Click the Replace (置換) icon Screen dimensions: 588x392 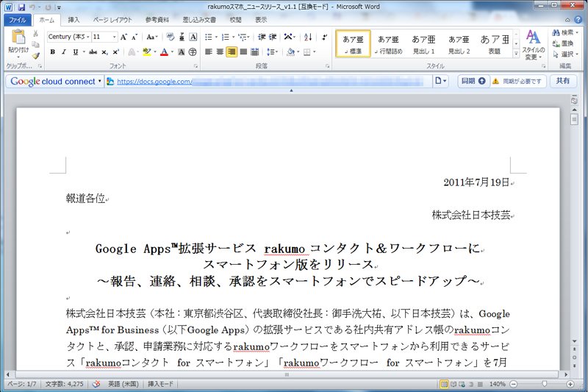click(563, 43)
